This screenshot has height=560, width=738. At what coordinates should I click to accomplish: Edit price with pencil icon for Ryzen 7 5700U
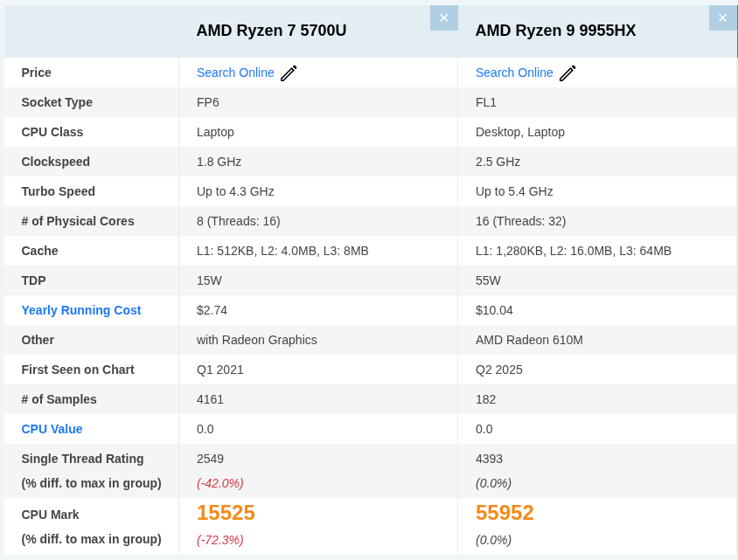click(x=289, y=73)
